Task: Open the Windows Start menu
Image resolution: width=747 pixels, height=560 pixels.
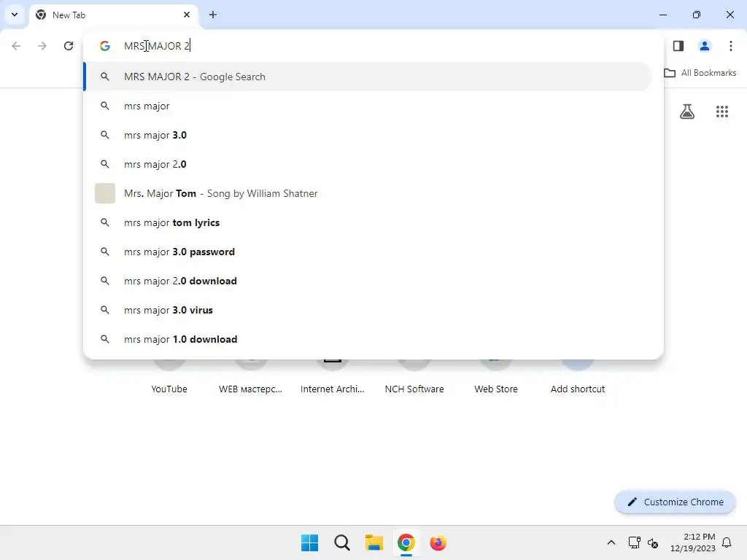Action: pyautogui.click(x=309, y=542)
